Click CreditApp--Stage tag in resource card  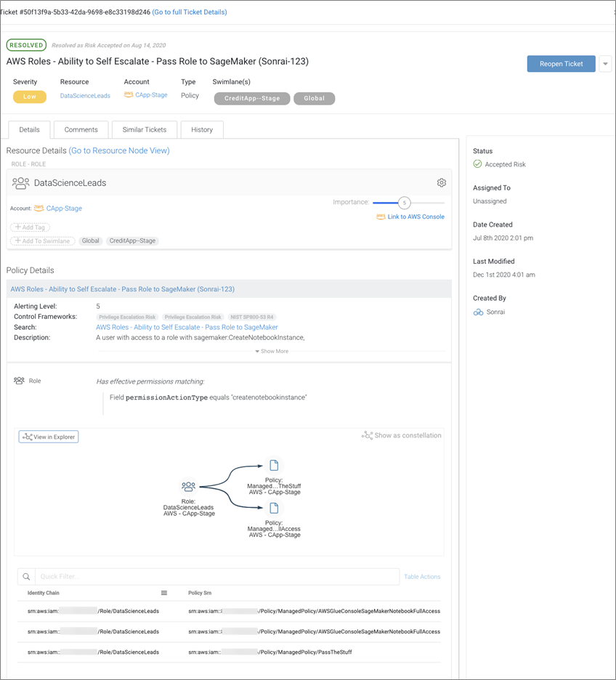[x=132, y=240]
